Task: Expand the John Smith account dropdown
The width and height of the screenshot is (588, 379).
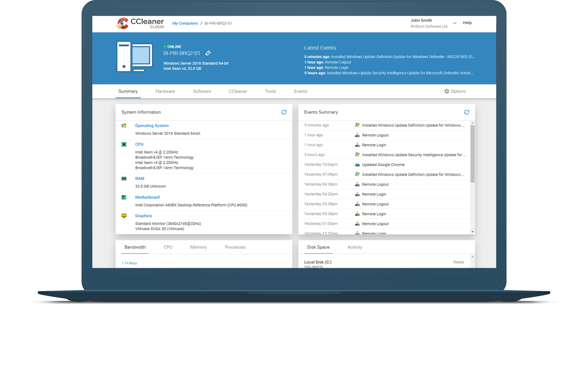Action: 455,23
